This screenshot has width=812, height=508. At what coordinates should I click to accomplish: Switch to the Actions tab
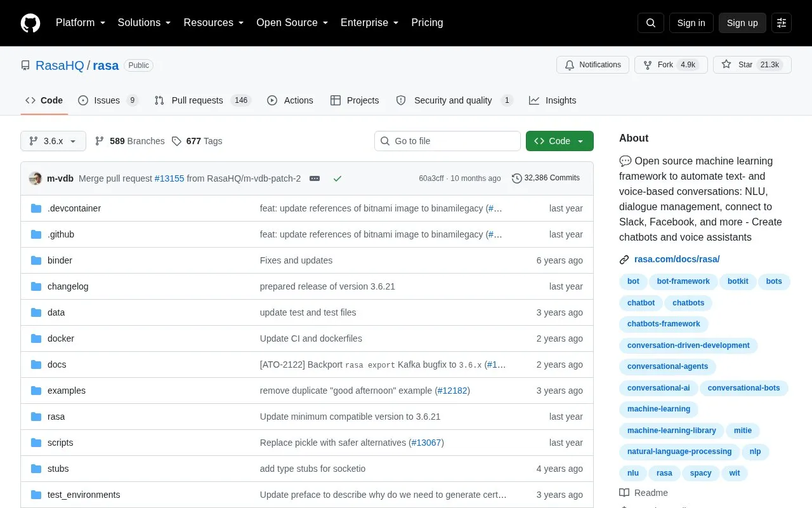(291, 100)
